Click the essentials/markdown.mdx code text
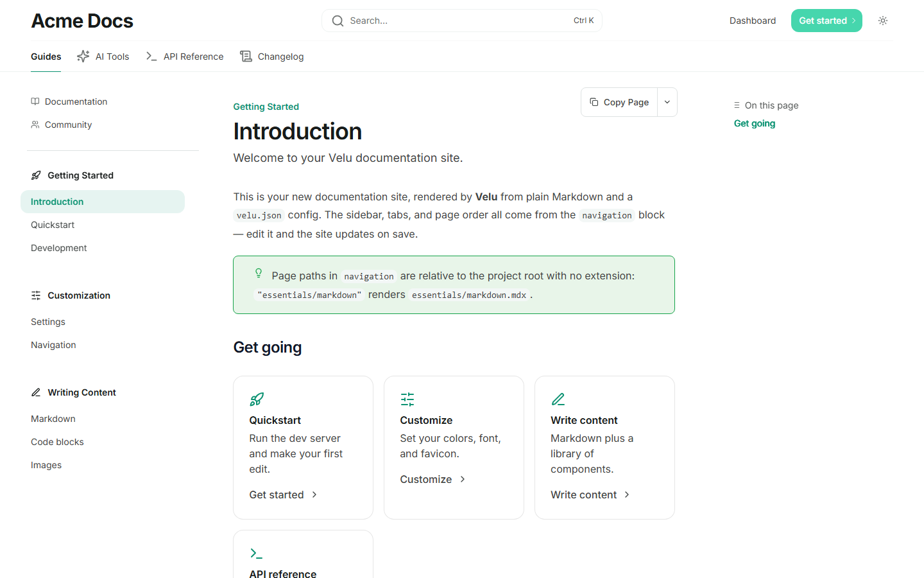This screenshot has height=578, width=924. coord(469,295)
